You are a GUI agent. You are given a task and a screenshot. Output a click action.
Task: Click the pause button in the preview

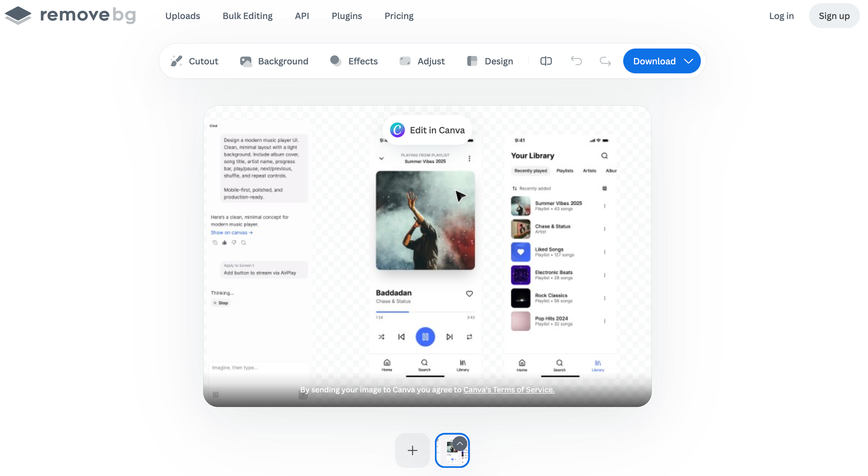(425, 337)
